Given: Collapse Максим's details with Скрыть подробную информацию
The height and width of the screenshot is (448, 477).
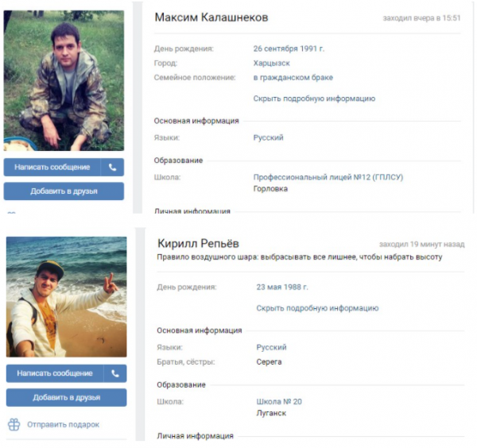Looking at the screenshot, I should [x=314, y=98].
